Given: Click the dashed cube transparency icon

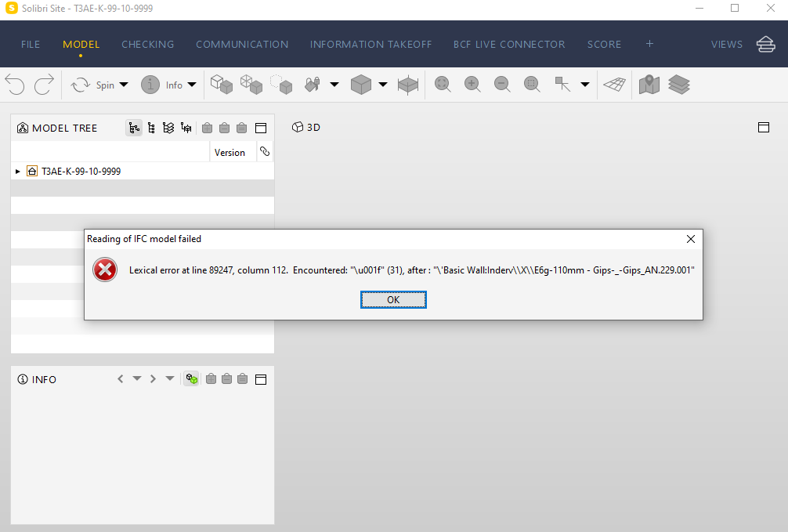Looking at the screenshot, I should click(x=281, y=85).
